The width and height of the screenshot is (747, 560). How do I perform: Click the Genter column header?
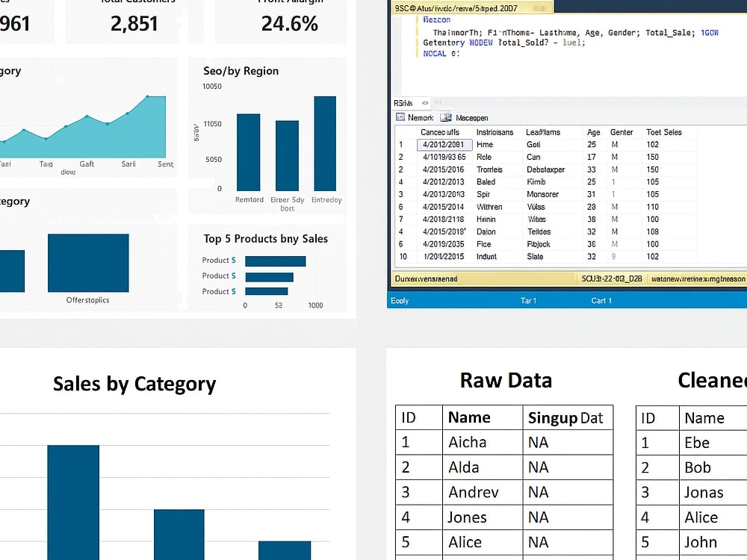pos(622,132)
